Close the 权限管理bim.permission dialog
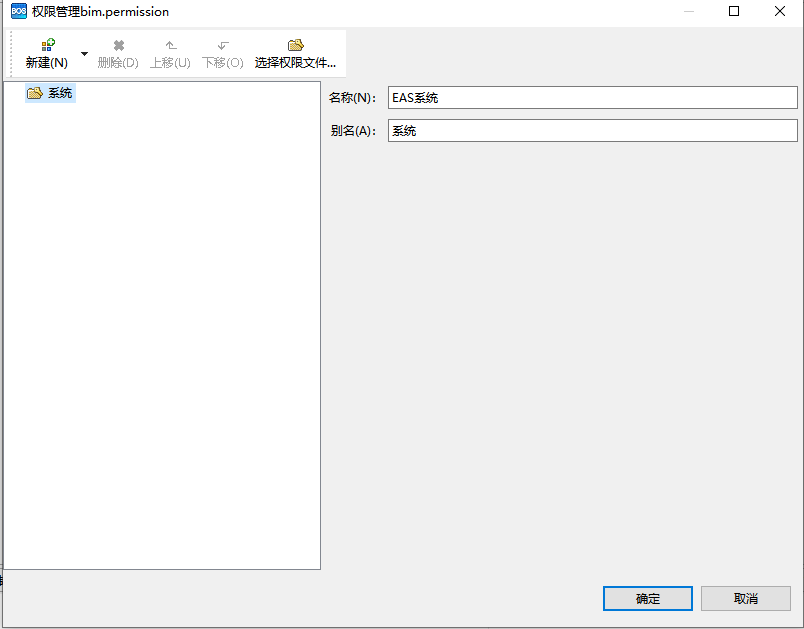The image size is (804, 629). coord(780,11)
